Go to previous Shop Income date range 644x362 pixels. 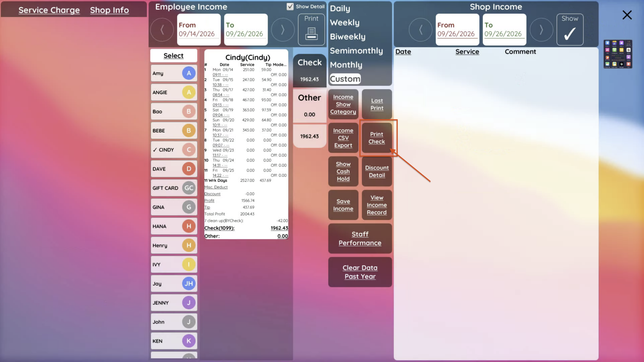pos(421,30)
